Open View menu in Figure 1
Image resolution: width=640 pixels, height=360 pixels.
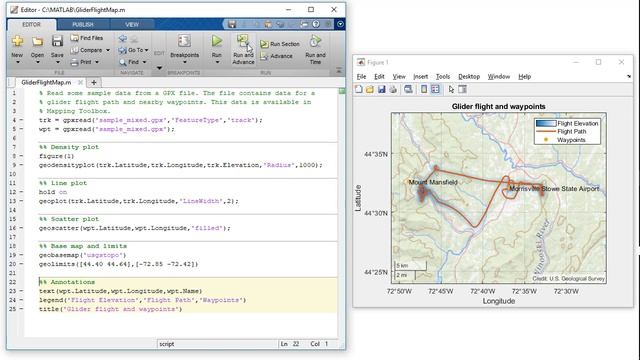[x=399, y=77]
